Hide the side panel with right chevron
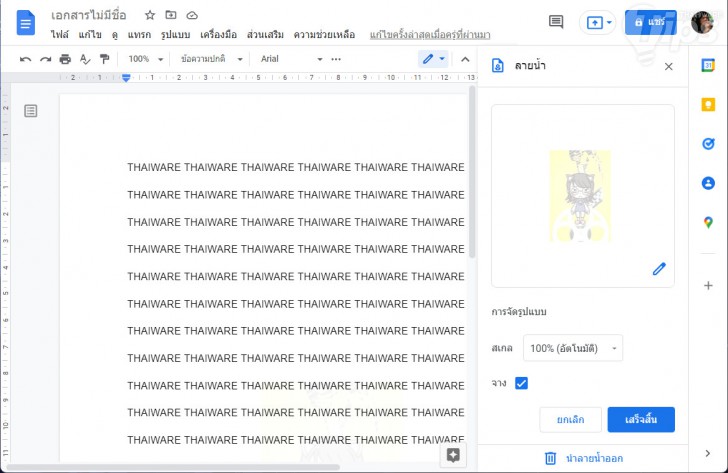 coord(708,454)
